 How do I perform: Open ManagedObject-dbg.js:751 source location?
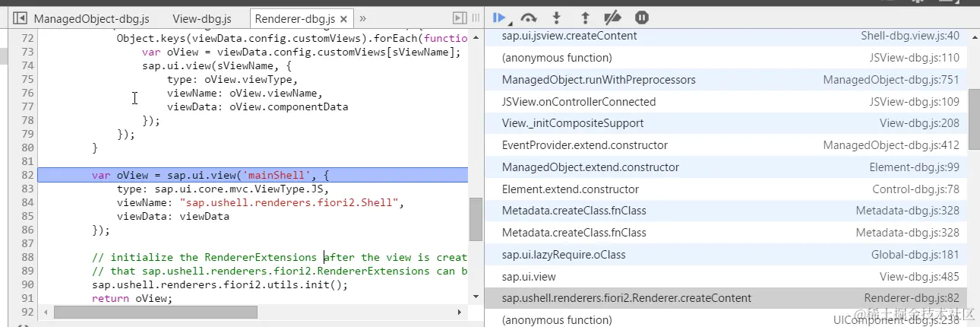(x=891, y=80)
